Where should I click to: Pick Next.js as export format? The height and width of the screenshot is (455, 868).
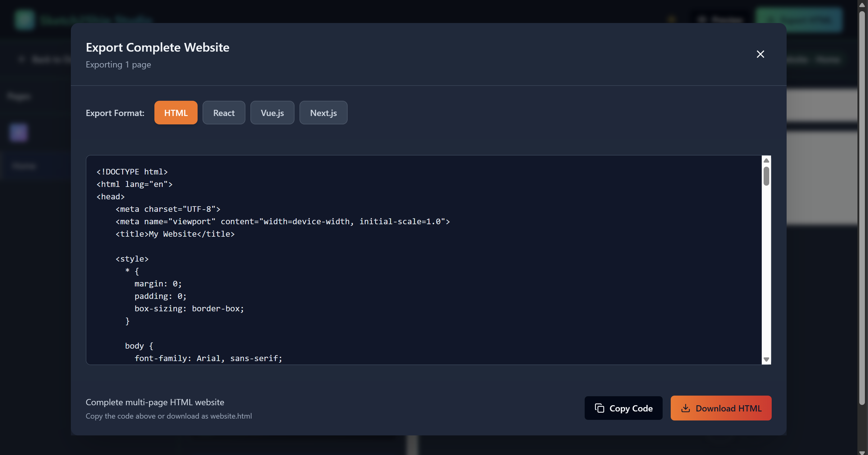tap(323, 113)
